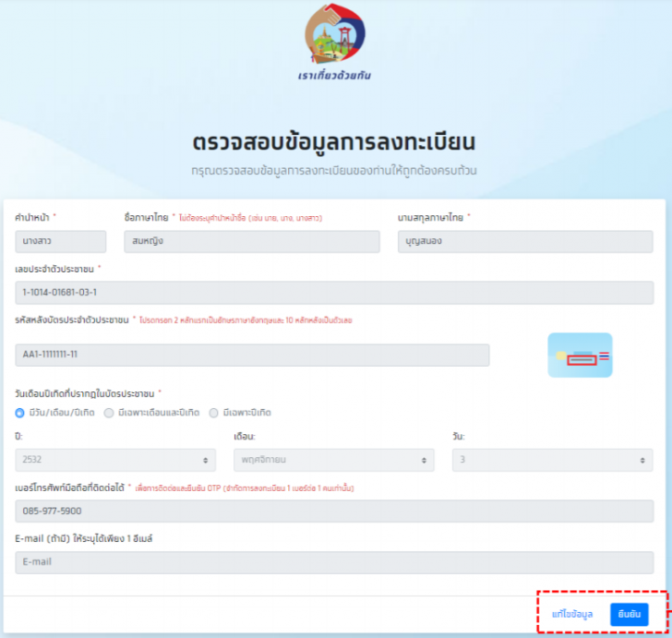Viewport: 672px width, 638px height.
Task: Click the แก้ไขข้อมูล edit link
Action: click(572, 614)
